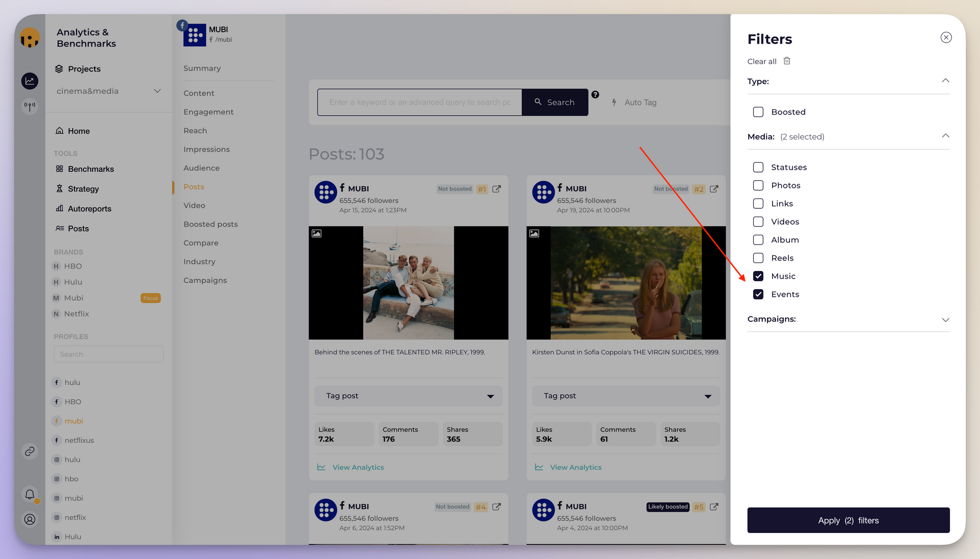Check the Videos media filter
Viewport: 980px width, 559px height.
758,222
